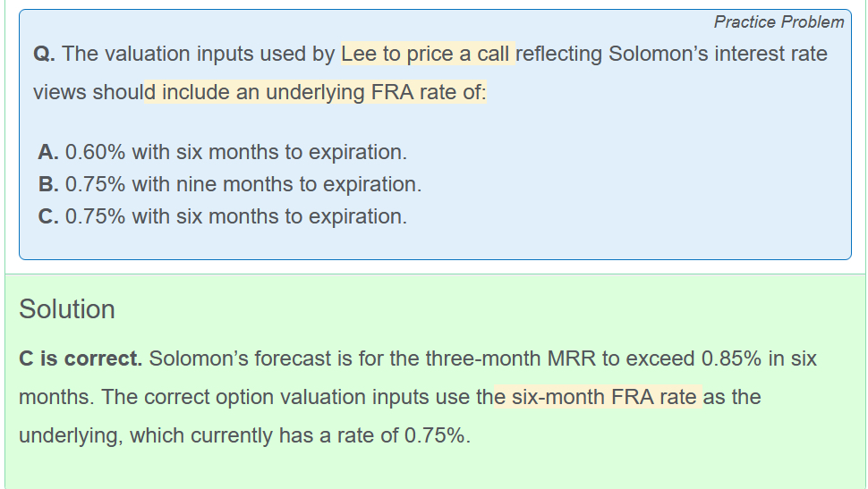This screenshot has width=868, height=489.
Task: Click the bold 'C is correct.' text
Action: tap(81, 359)
